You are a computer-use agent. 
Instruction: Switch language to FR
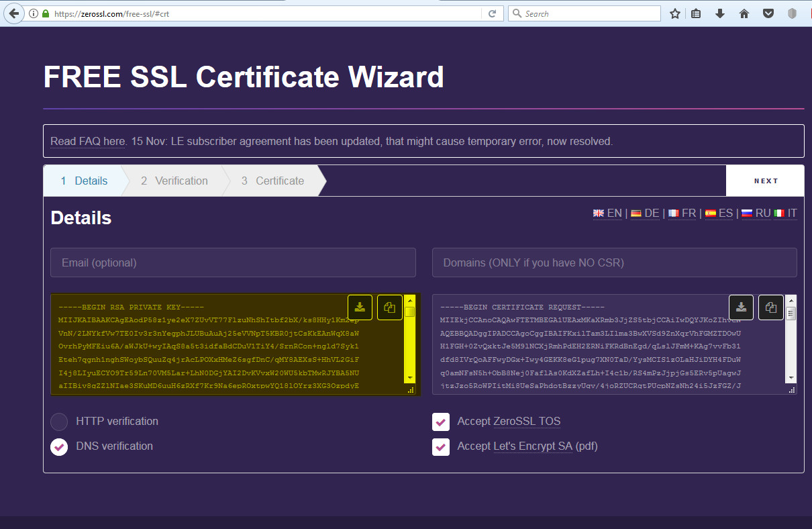pyautogui.click(x=682, y=213)
